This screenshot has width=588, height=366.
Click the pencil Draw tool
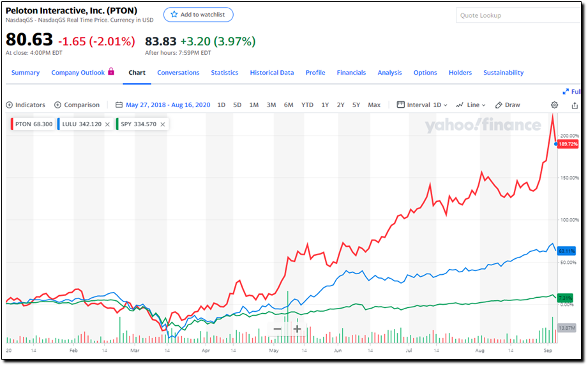[508, 105]
